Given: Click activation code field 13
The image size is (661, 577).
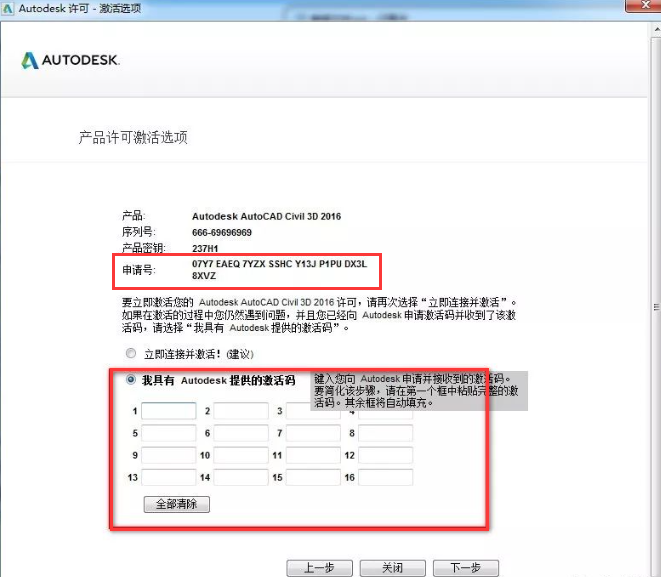Looking at the screenshot, I should click(x=169, y=478).
